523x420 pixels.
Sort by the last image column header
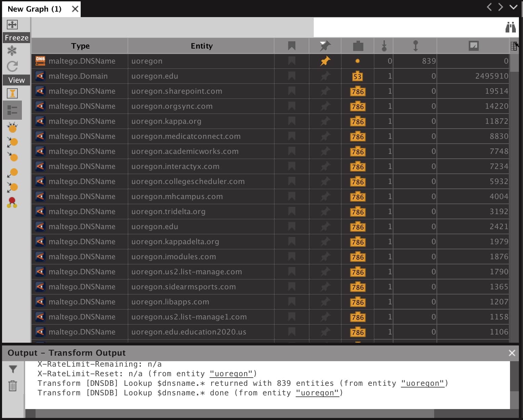[x=473, y=46]
